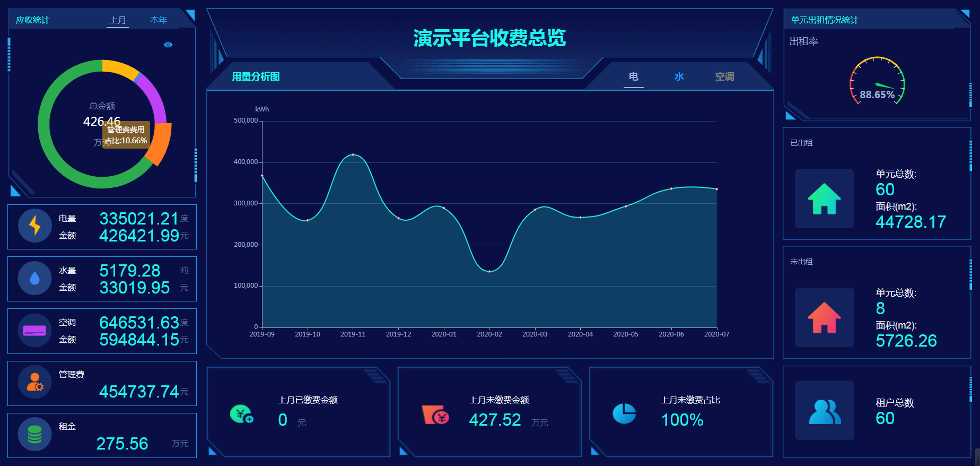Click the management fee 454737.74 value
Viewport: 980px width, 466px height.
tap(139, 392)
